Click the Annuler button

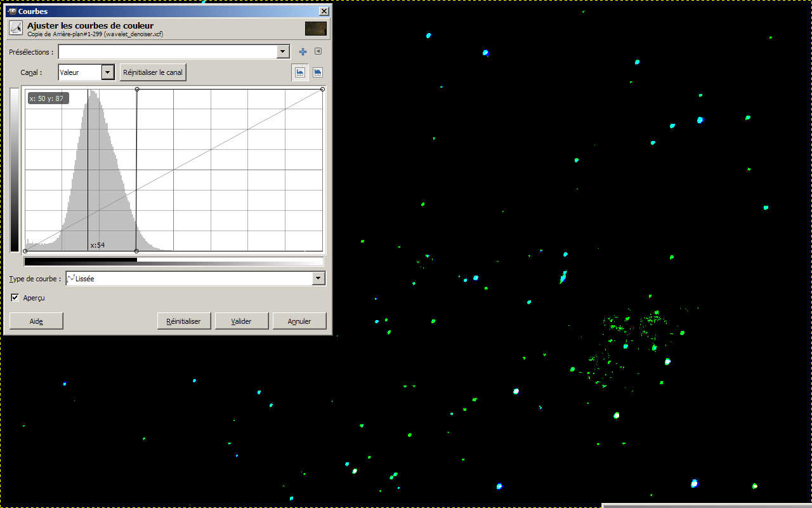click(x=299, y=321)
